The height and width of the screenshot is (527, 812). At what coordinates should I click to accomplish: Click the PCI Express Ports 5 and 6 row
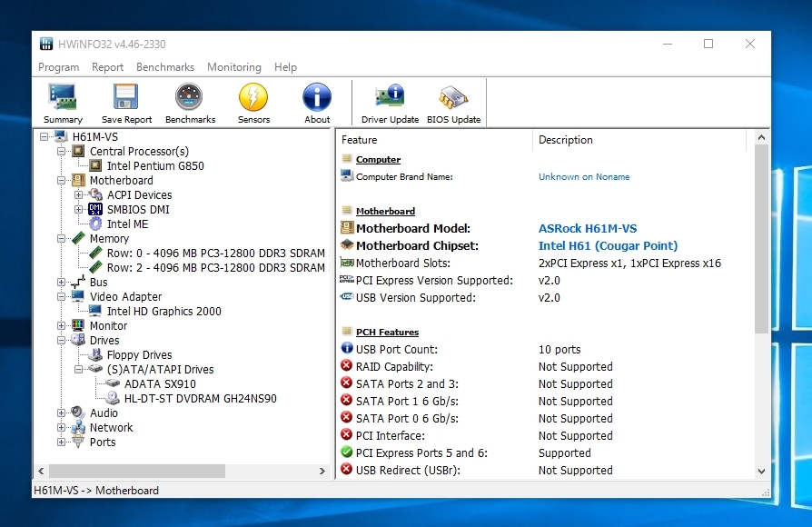pyautogui.click(x=545, y=452)
